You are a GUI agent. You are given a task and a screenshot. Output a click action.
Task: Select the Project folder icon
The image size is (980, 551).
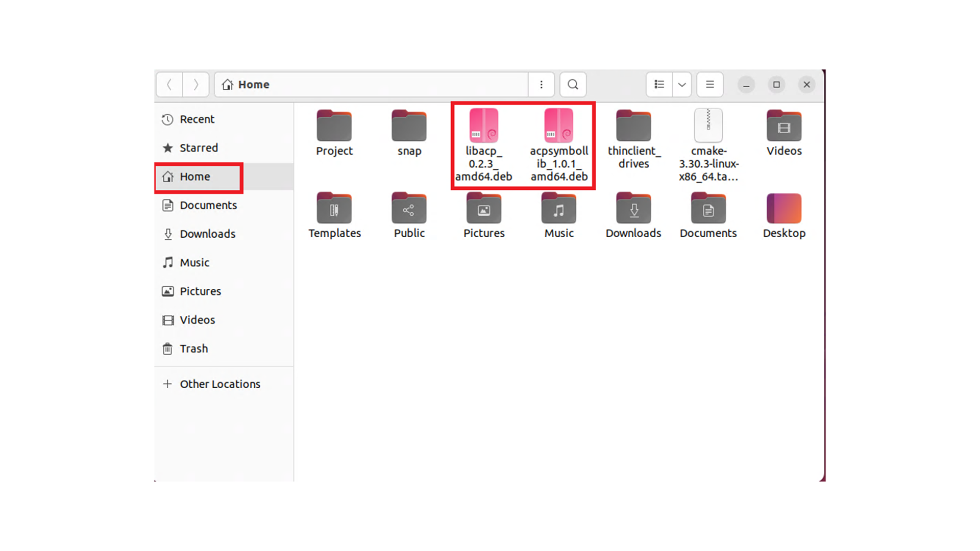tap(334, 126)
